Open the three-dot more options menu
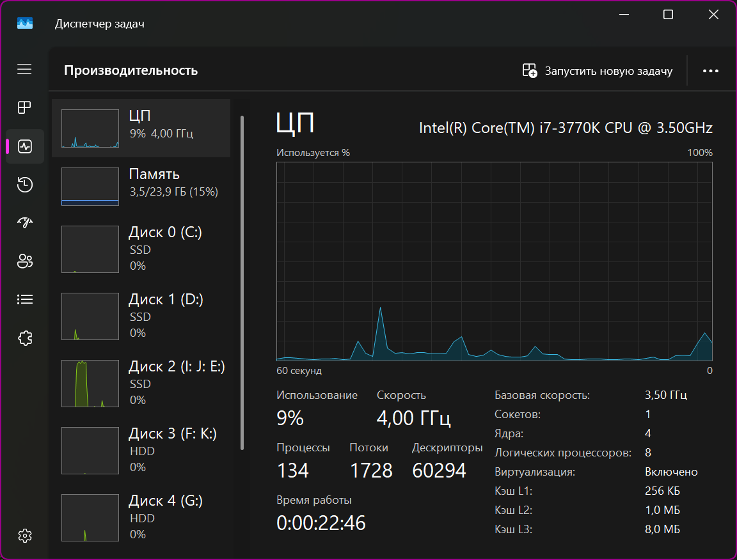Viewport: 737px width, 560px height. (711, 71)
